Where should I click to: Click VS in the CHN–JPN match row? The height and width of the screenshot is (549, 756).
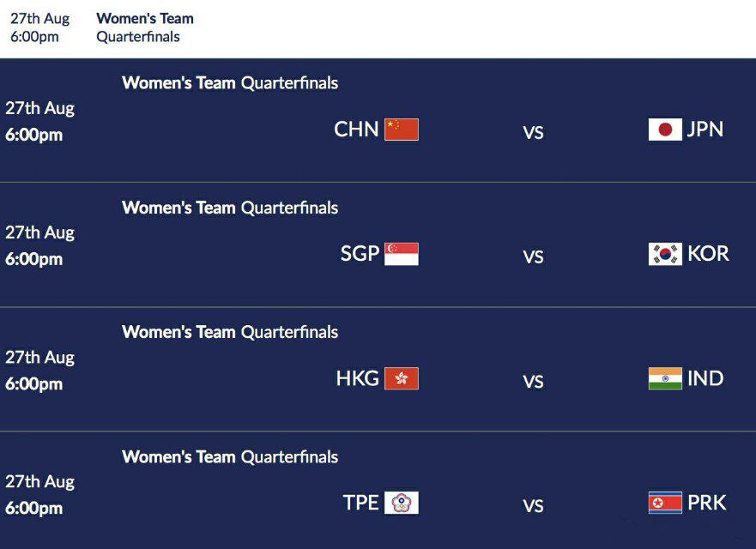[x=533, y=133]
